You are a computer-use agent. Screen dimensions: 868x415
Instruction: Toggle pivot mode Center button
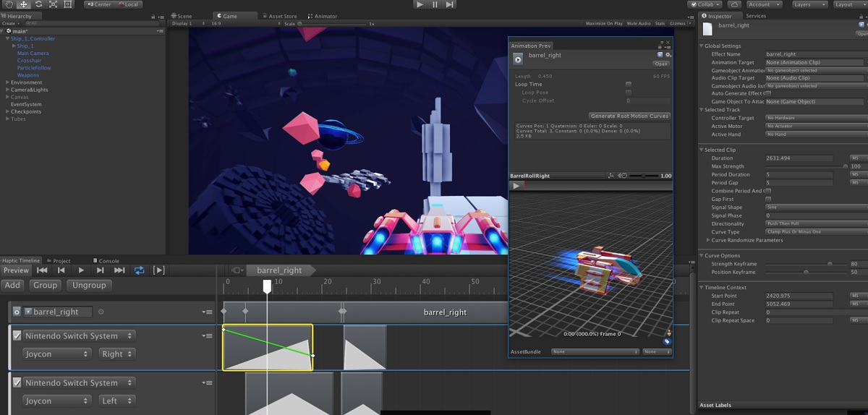pyautogui.click(x=99, y=4)
